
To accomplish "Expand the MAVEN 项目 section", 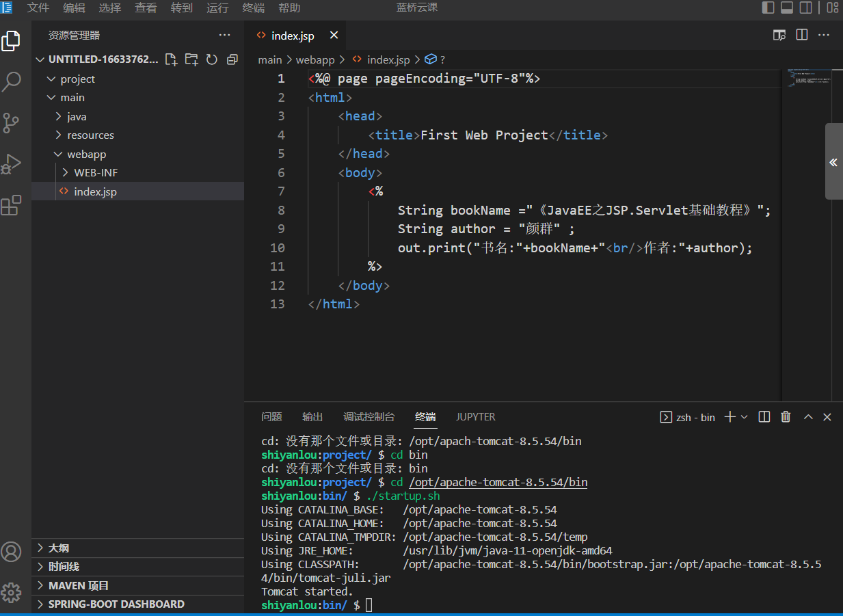I will pyautogui.click(x=137, y=585).
